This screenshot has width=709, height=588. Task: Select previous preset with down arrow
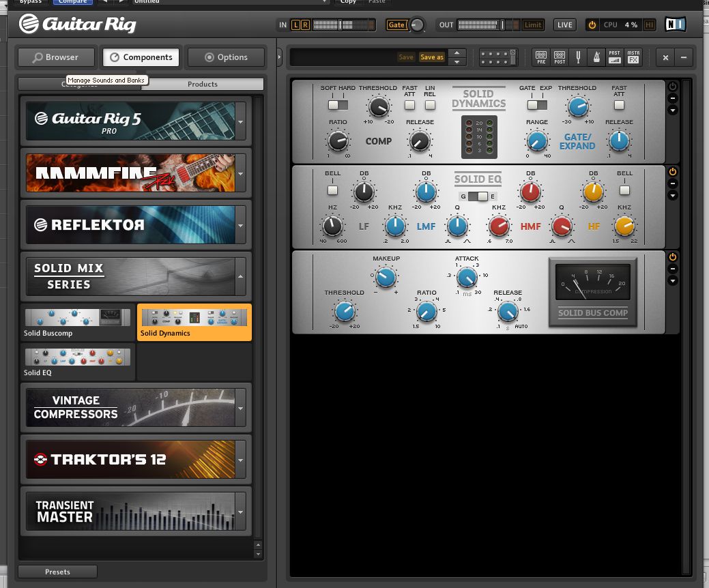click(457, 62)
